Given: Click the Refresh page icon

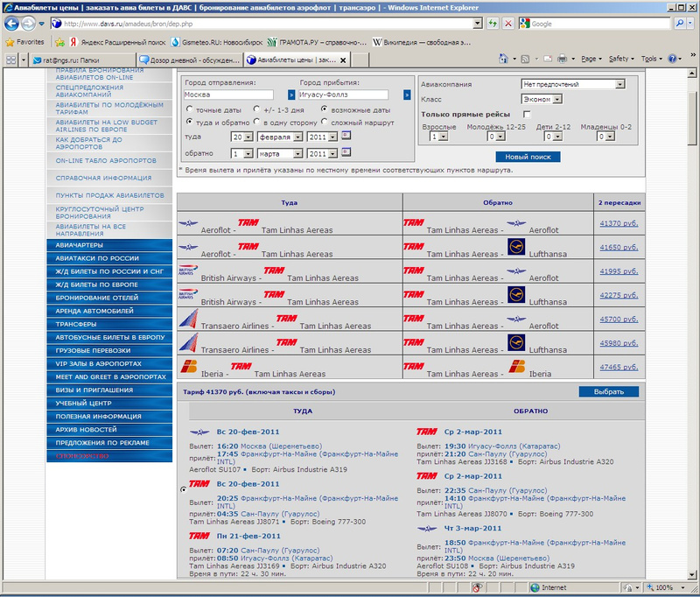Looking at the screenshot, I should (x=494, y=24).
